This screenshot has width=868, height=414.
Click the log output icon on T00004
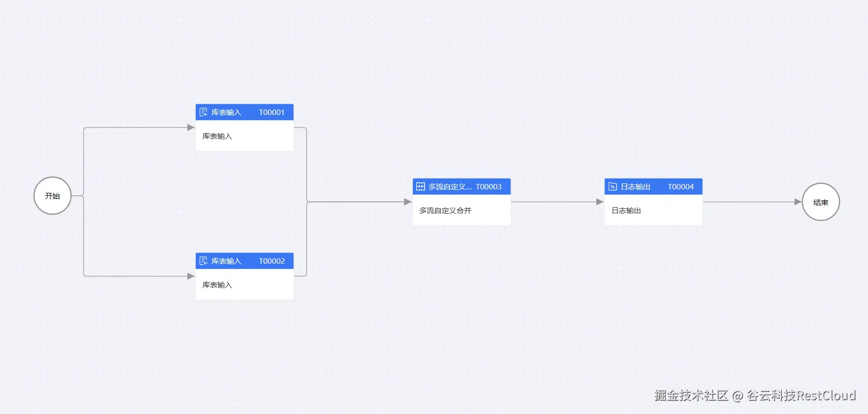(613, 186)
